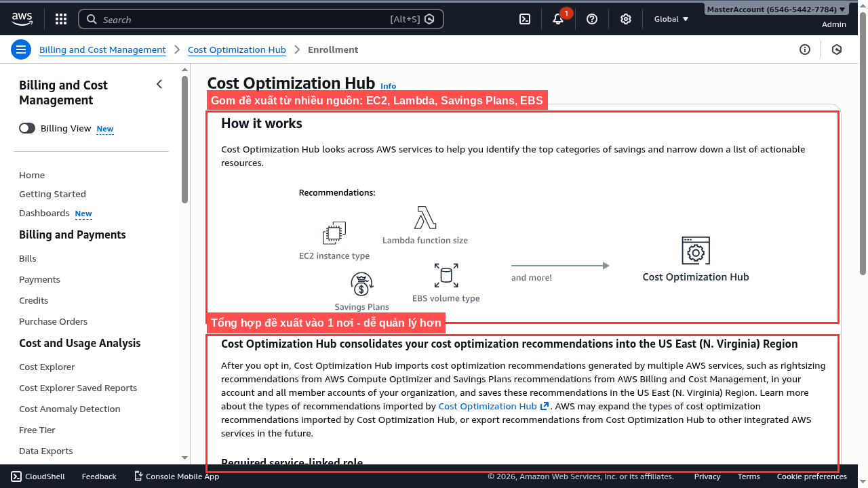Open the CloudShell terminal icon in top bar
This screenshot has width=868, height=488.
point(524,18)
